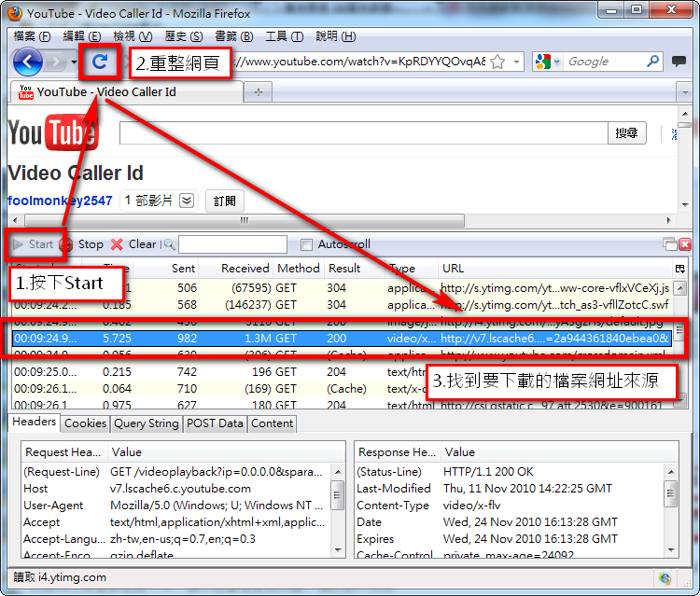Switch to the Query String tab
The height and width of the screenshot is (596, 700).
(146, 423)
